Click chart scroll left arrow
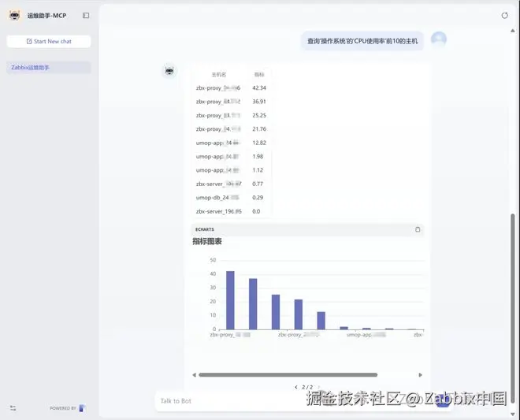The width and height of the screenshot is (520, 420). (194, 375)
